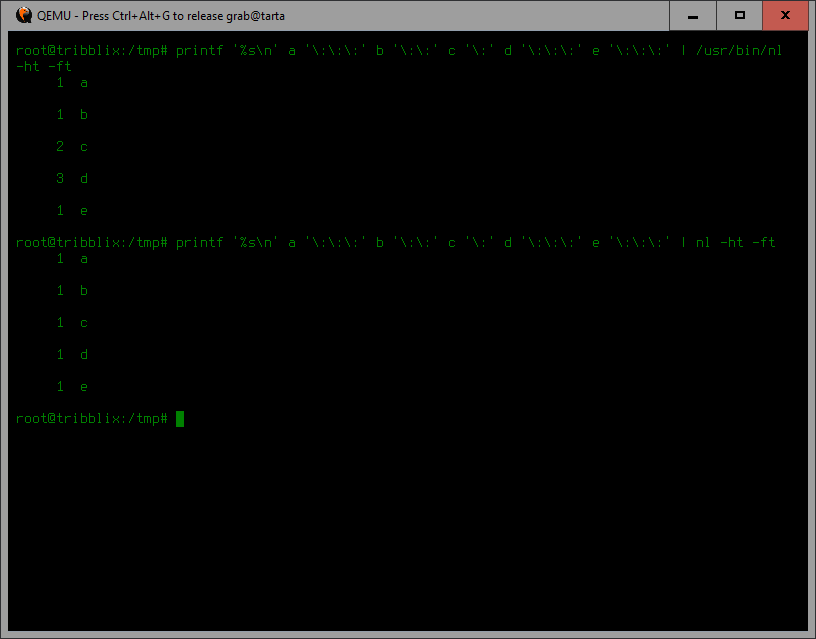This screenshot has width=816, height=639.
Task: Click letter 'e' in the first output block
Action: click(x=84, y=211)
